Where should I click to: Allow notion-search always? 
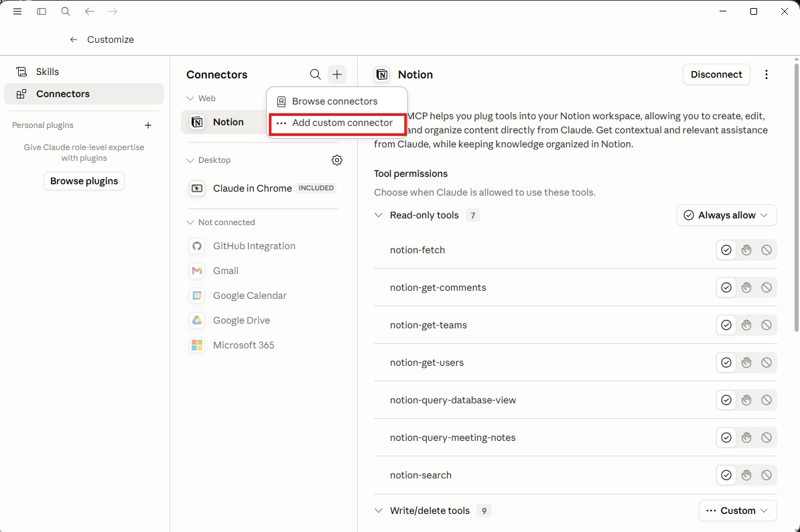click(x=726, y=475)
